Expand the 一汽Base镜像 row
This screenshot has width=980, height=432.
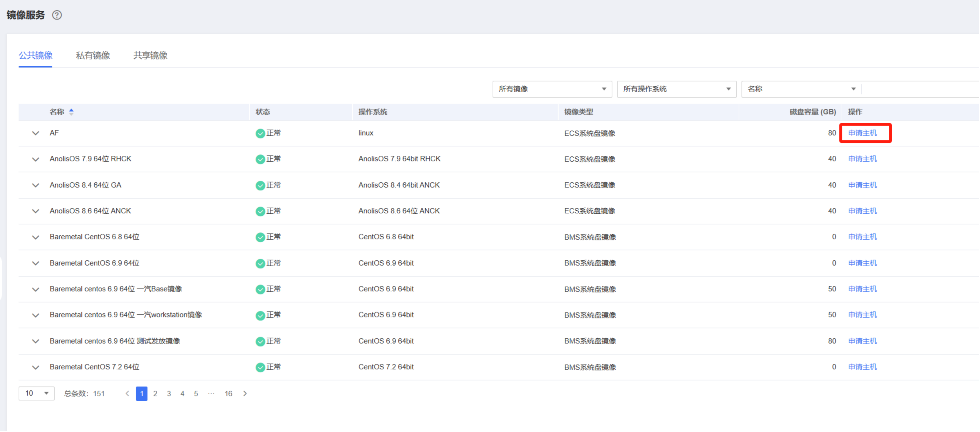tap(35, 289)
